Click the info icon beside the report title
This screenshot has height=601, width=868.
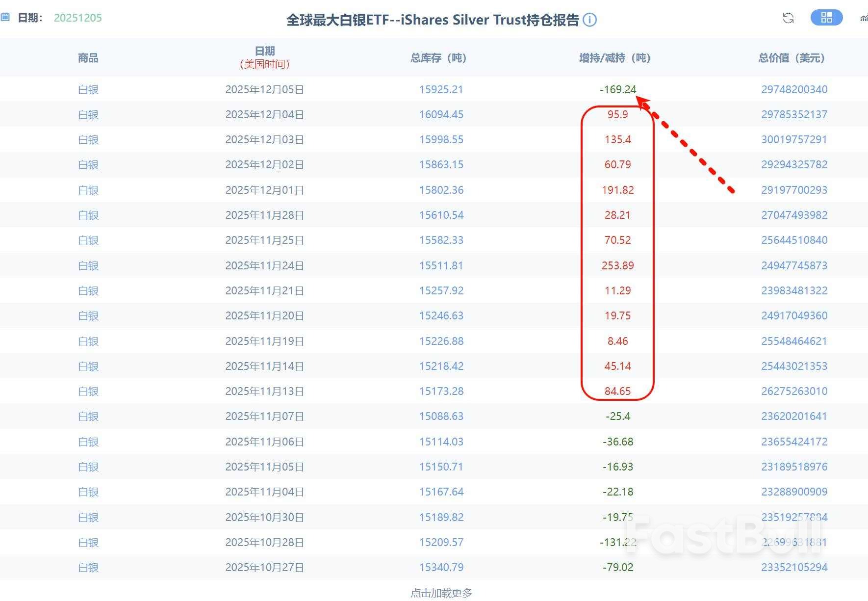click(591, 20)
